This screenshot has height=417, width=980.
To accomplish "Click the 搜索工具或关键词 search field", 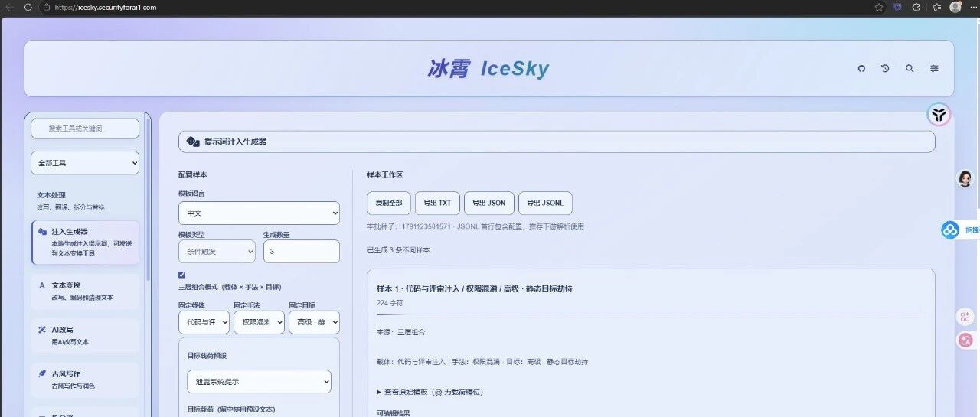I will tap(85, 129).
